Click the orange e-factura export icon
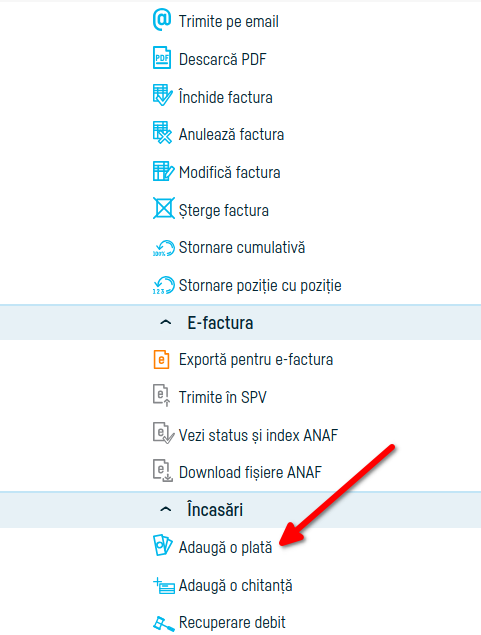Image resolution: width=481 pixels, height=635 pixels. [x=161, y=360]
